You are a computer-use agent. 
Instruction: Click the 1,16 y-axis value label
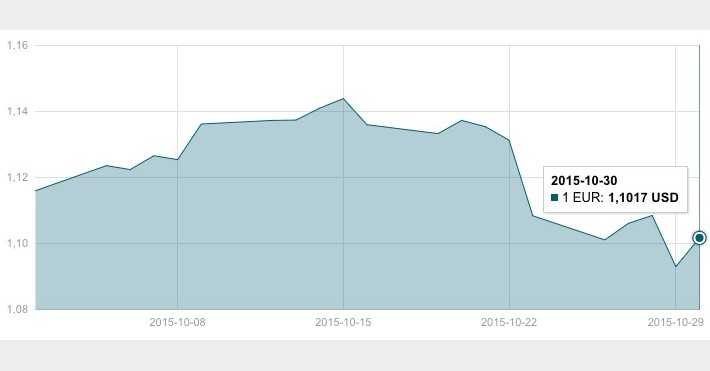[x=18, y=45]
